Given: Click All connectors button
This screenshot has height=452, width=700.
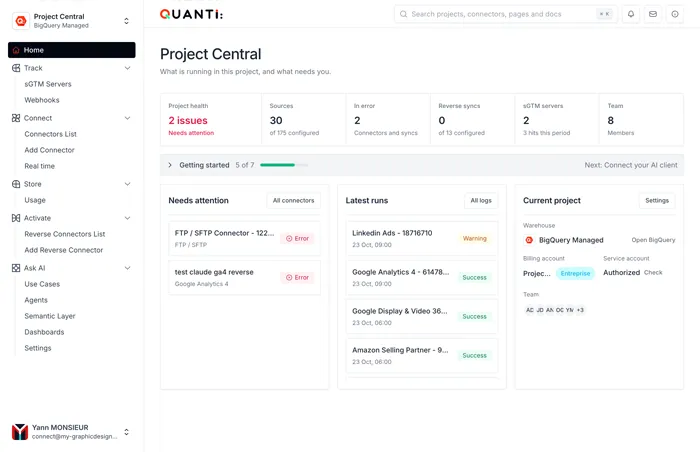Looking at the screenshot, I should pyautogui.click(x=293, y=201).
